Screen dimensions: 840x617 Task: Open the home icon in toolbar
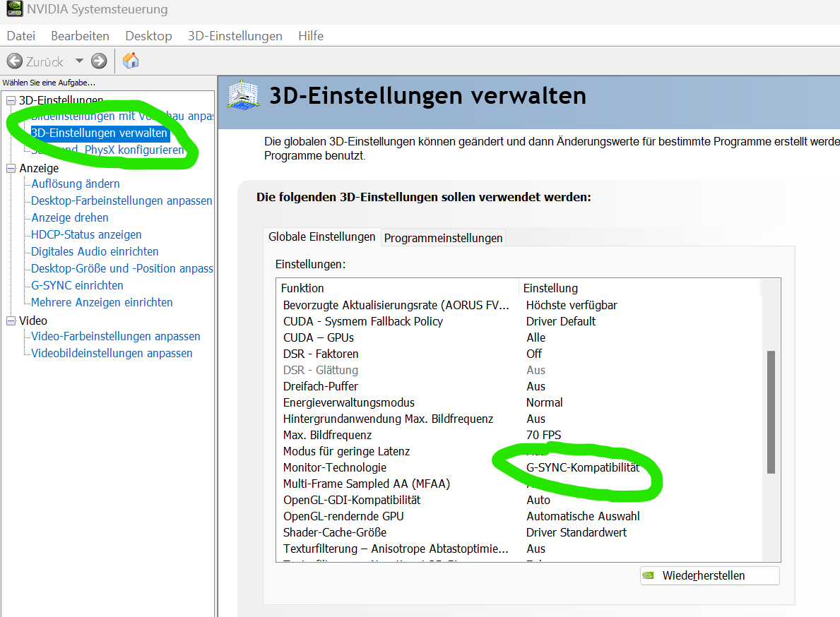131,61
